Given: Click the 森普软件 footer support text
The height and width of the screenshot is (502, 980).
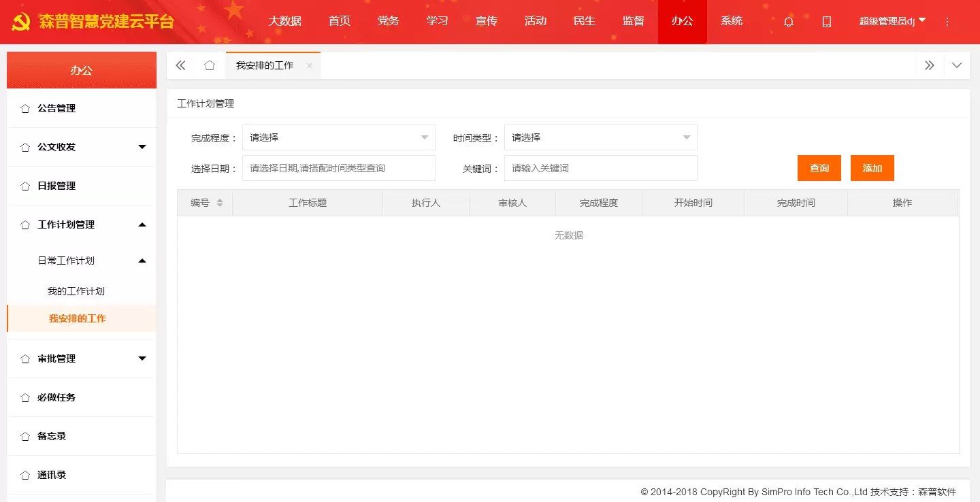Looking at the screenshot, I should 937,492.
